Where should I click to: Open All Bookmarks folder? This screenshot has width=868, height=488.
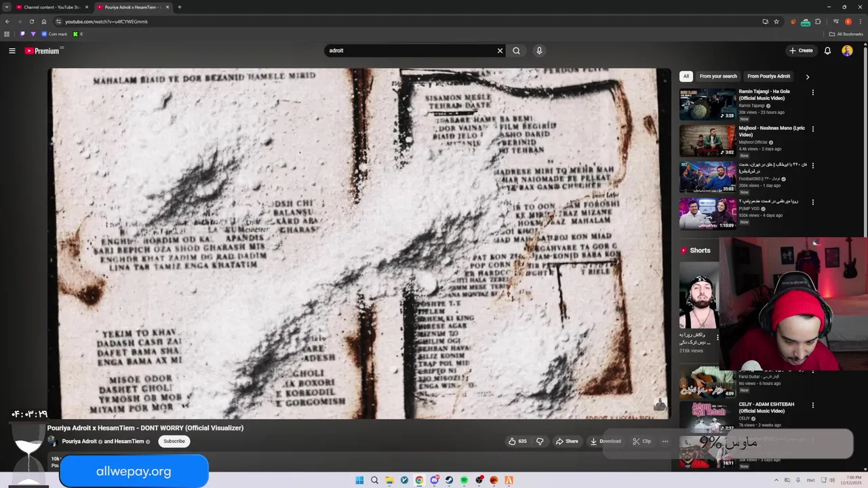click(x=846, y=34)
